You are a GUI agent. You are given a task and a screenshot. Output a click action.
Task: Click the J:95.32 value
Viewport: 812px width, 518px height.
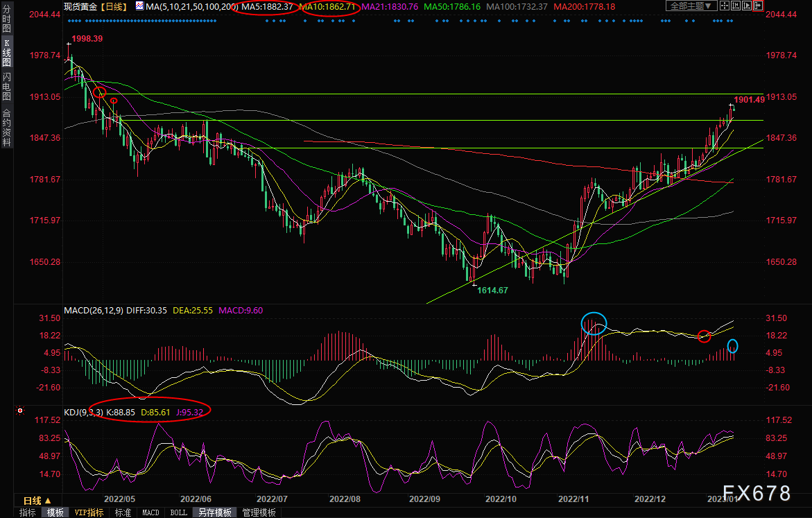point(189,413)
